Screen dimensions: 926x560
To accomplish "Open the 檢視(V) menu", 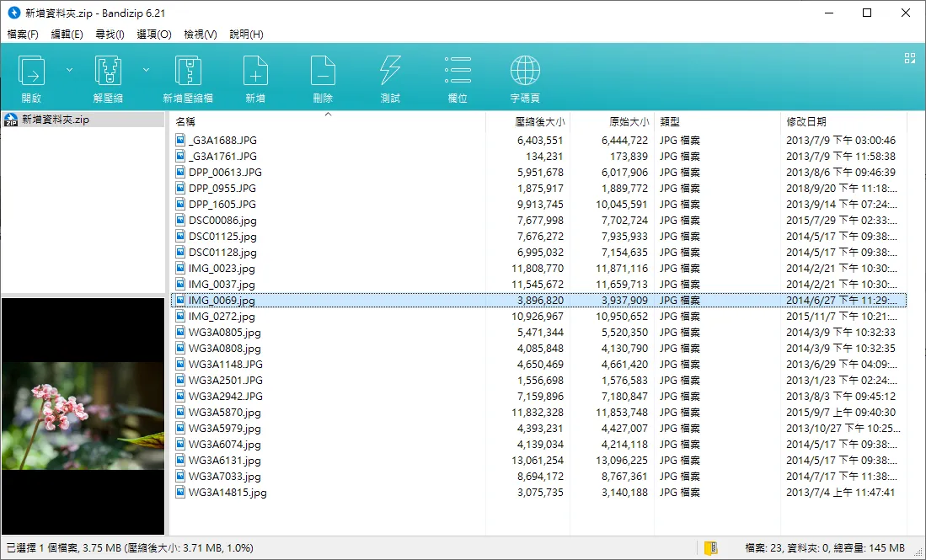I will tap(201, 35).
